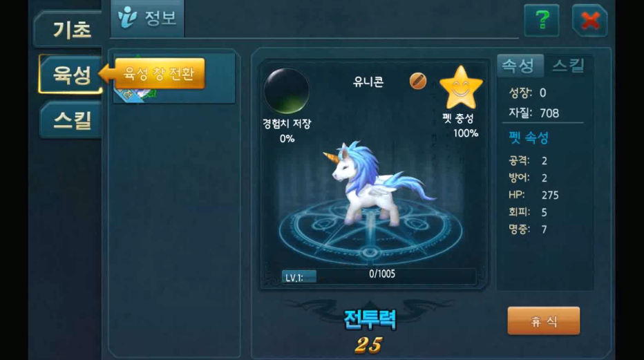
Task: Click the LV.1 experience progress bar
Action: [x=379, y=276]
